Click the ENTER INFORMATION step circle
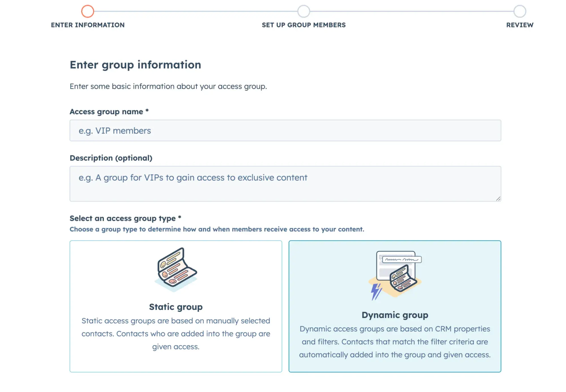This screenshot has height=392, width=566. 88,11
